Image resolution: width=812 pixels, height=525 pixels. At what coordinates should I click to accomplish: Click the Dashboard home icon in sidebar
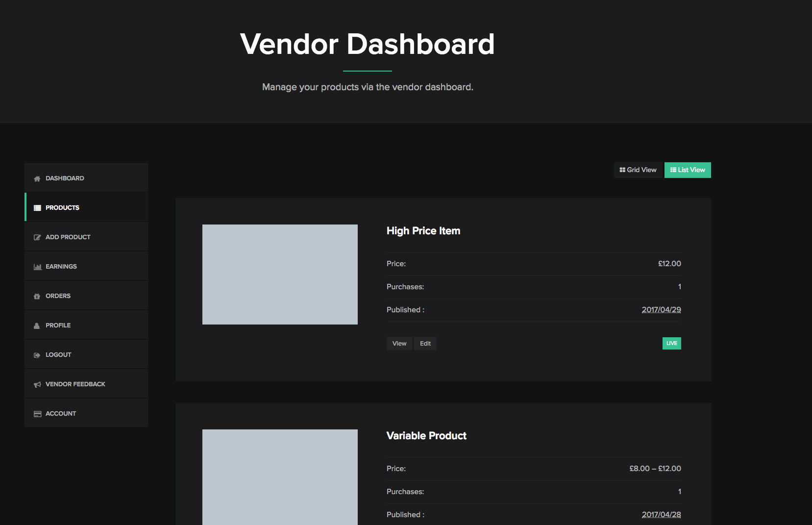coord(37,178)
